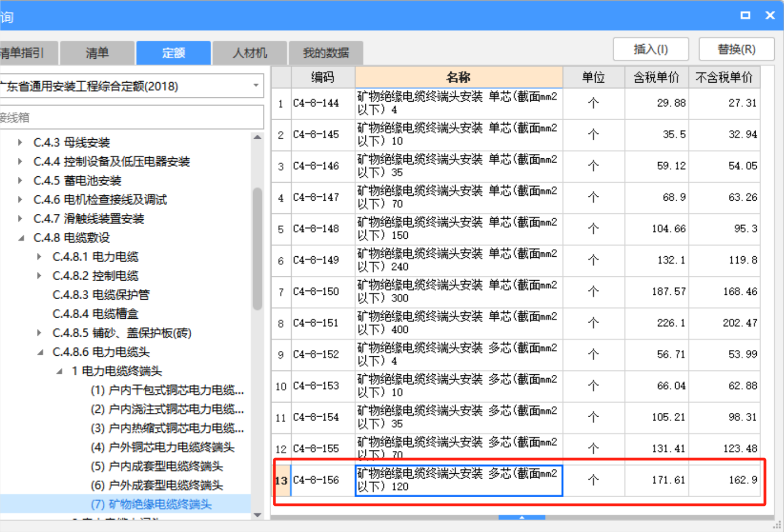The height and width of the screenshot is (532, 784).
Task: Click the 名称 column header
Action: 458,77
